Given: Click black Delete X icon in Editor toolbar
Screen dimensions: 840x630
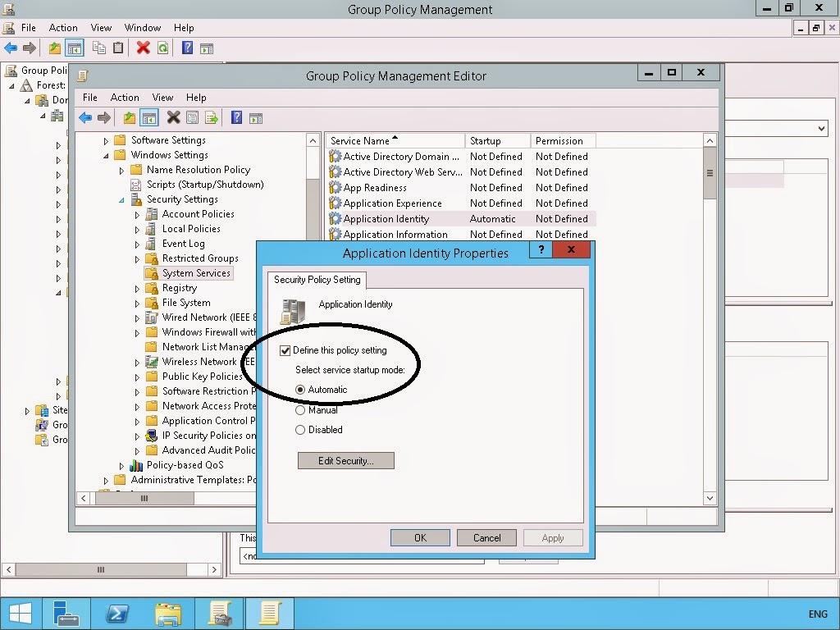Looking at the screenshot, I should pyautogui.click(x=173, y=117).
